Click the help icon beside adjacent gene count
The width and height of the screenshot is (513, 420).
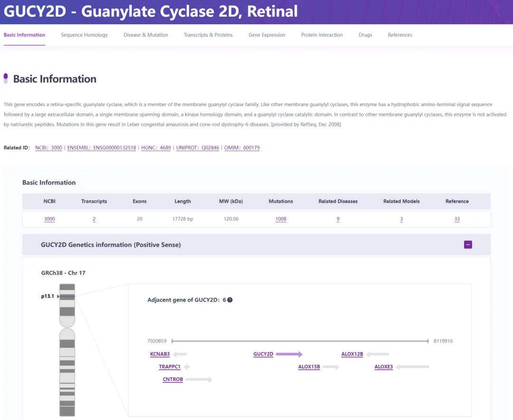pyautogui.click(x=230, y=300)
